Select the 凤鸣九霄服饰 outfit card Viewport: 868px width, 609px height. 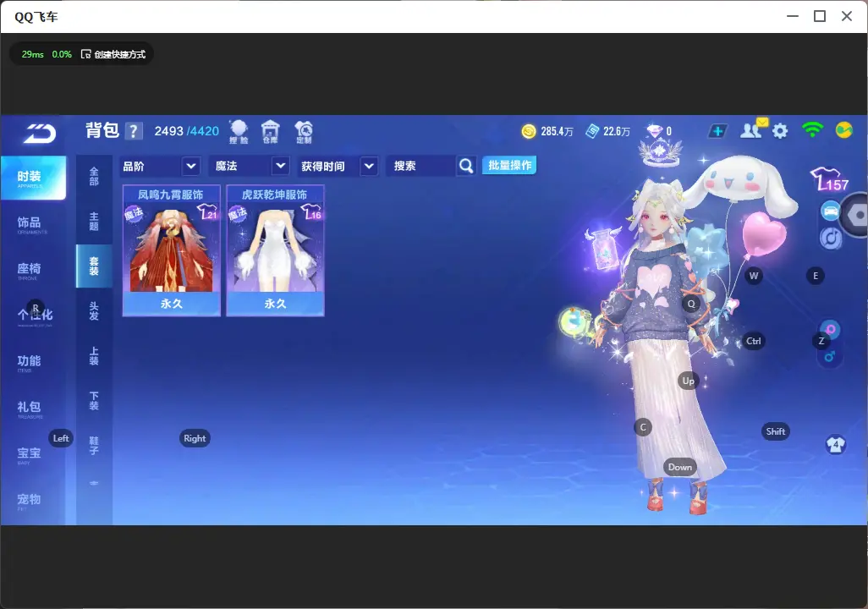point(172,251)
